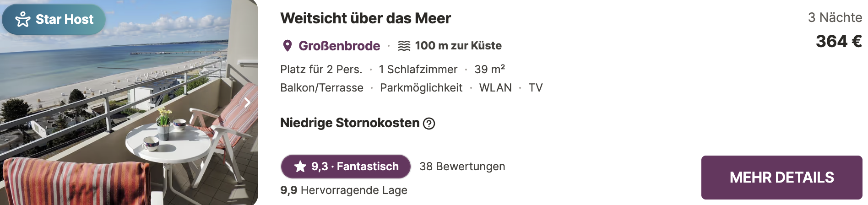Open the Niedrige Stornokosten help question mark
Screen dimensions: 868x205
pos(429,124)
